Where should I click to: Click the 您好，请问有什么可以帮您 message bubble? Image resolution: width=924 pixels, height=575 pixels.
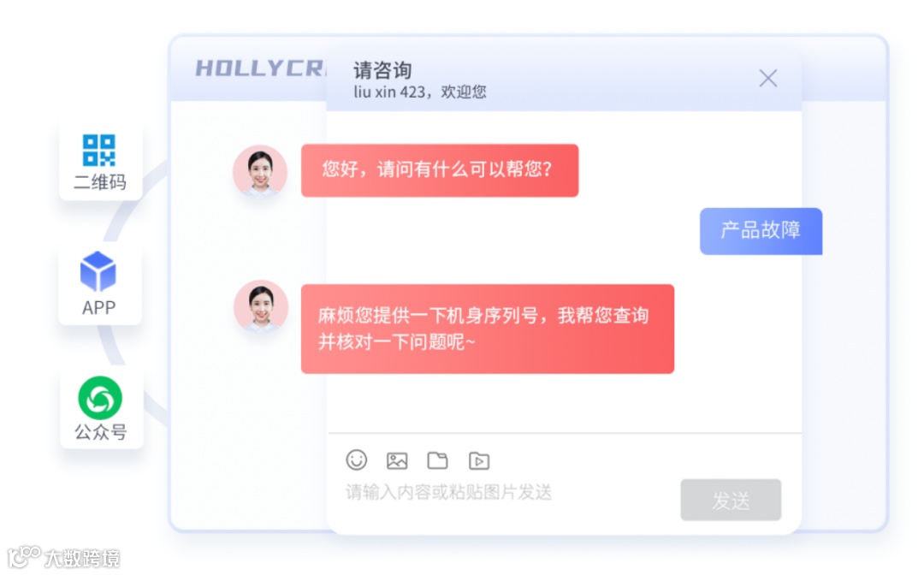(440, 170)
